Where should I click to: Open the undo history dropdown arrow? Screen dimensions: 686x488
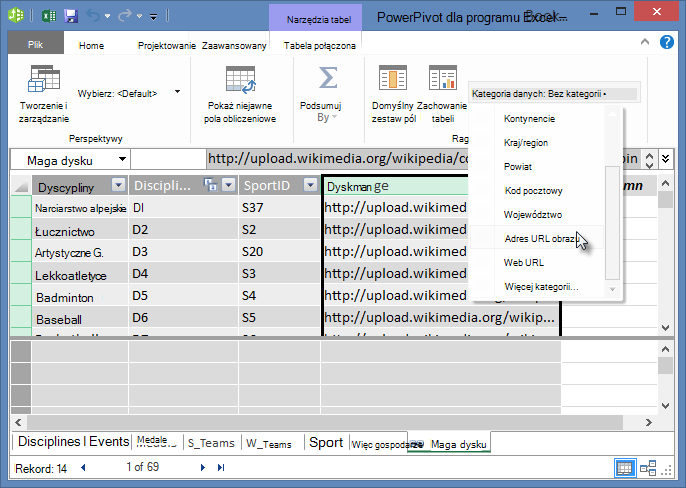(x=108, y=17)
